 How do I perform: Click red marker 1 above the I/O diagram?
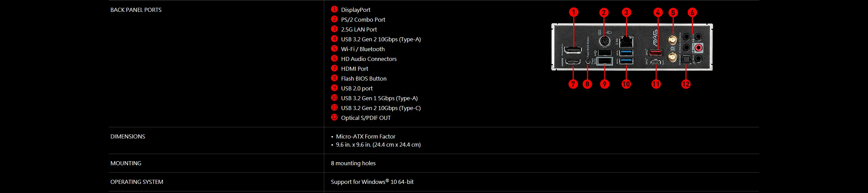click(573, 13)
